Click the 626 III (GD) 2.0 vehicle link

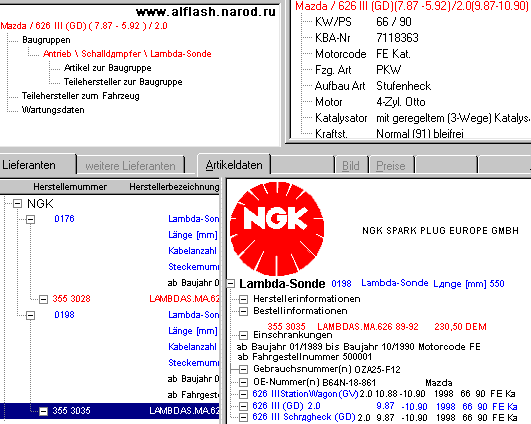[x=286, y=406]
